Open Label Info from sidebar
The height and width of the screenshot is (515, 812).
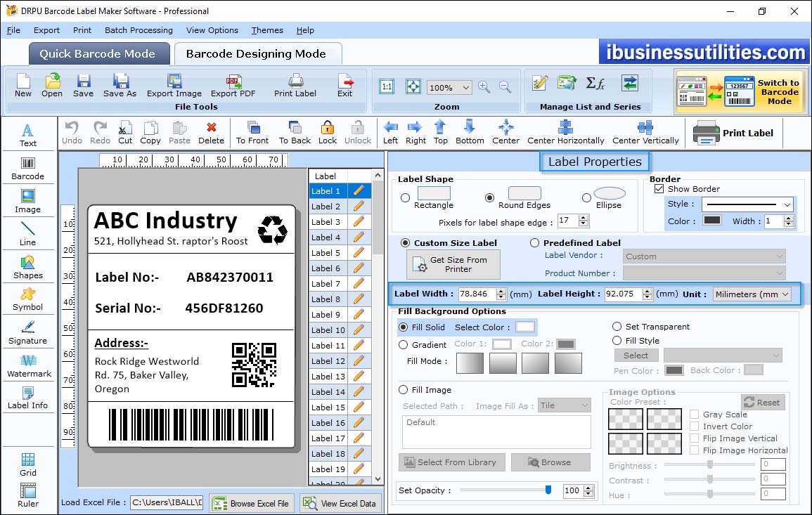pos(28,398)
